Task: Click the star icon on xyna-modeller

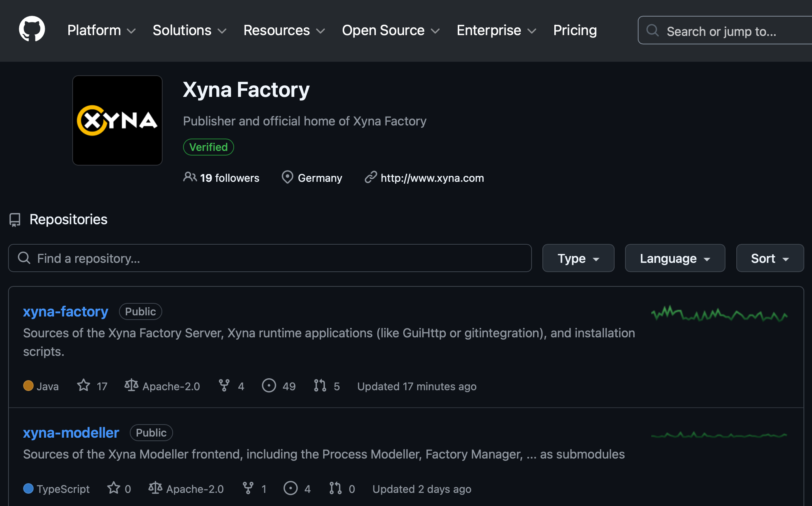Action: point(114,488)
